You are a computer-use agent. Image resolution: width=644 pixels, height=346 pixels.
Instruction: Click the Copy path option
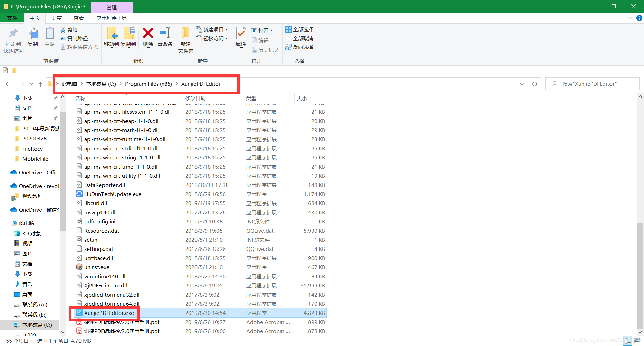(74, 39)
